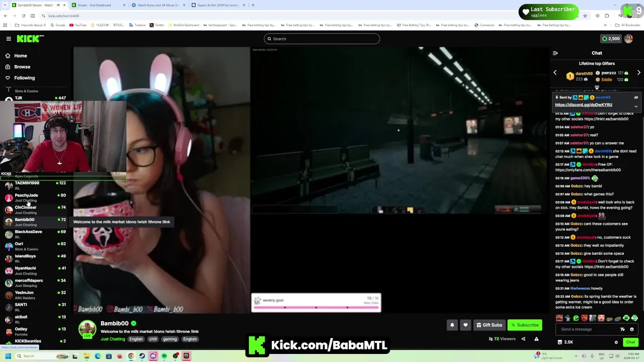Image resolution: width=644 pixels, height=362 pixels.
Task: Unpin the pinned chat message
Action: click(x=636, y=98)
